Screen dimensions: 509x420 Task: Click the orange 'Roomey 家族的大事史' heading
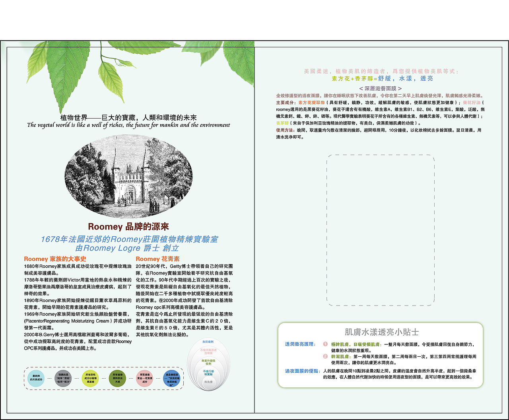(55, 259)
